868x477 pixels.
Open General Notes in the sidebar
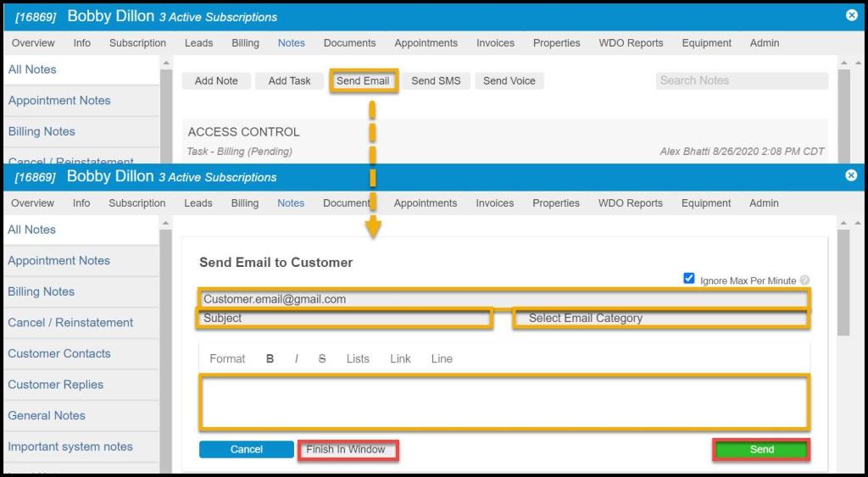point(47,416)
